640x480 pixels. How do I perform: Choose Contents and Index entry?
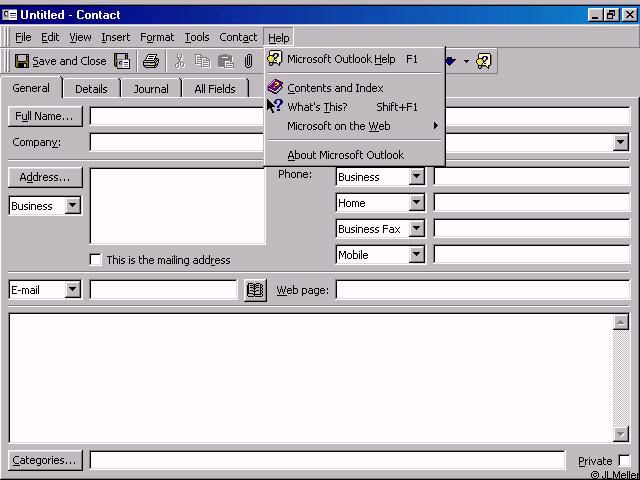click(352, 88)
